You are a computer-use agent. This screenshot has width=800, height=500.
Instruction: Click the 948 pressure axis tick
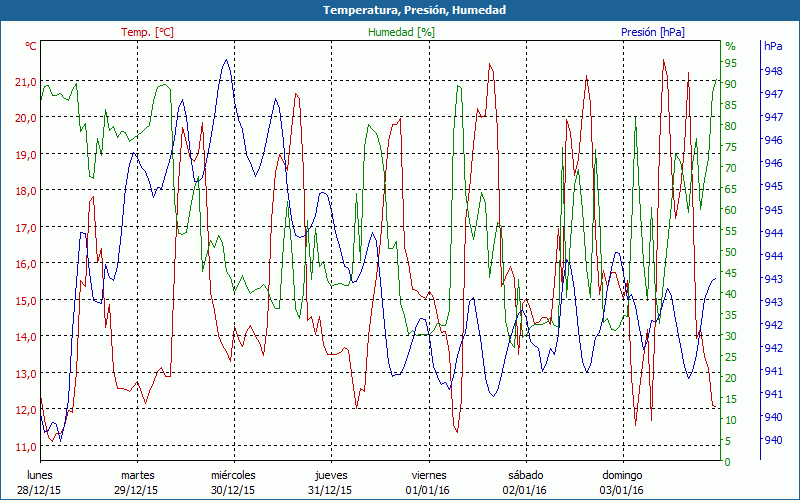pyautogui.click(x=773, y=71)
